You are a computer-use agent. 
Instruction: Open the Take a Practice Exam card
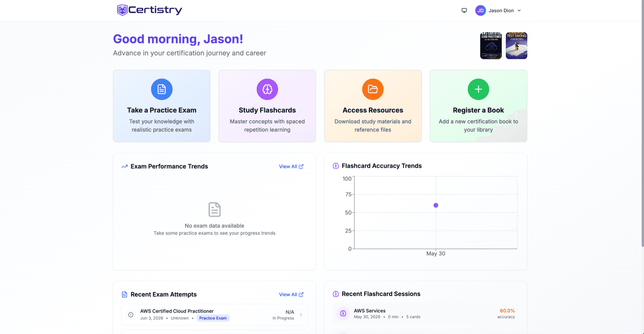[162, 106]
